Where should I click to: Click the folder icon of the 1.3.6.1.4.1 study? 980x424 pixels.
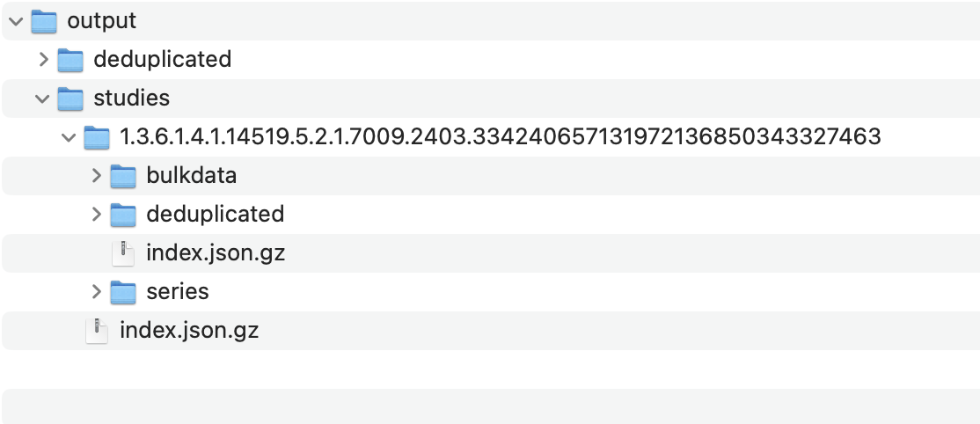[x=96, y=136]
